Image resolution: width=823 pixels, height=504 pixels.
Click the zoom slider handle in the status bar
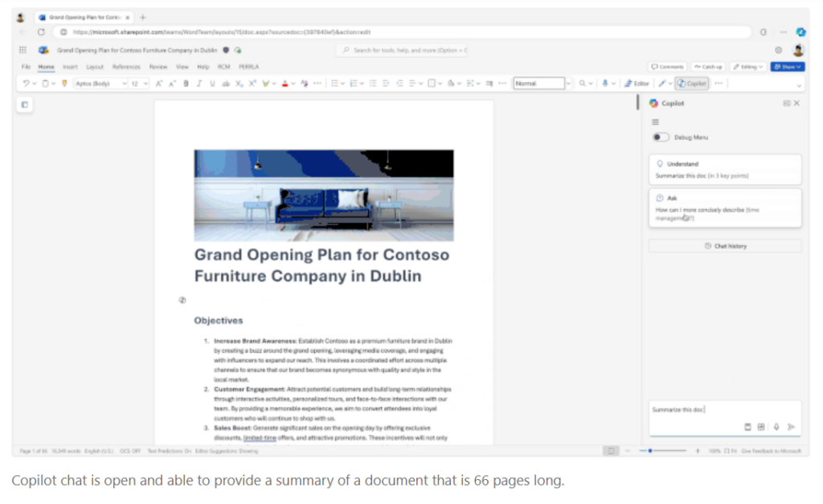[650, 450]
